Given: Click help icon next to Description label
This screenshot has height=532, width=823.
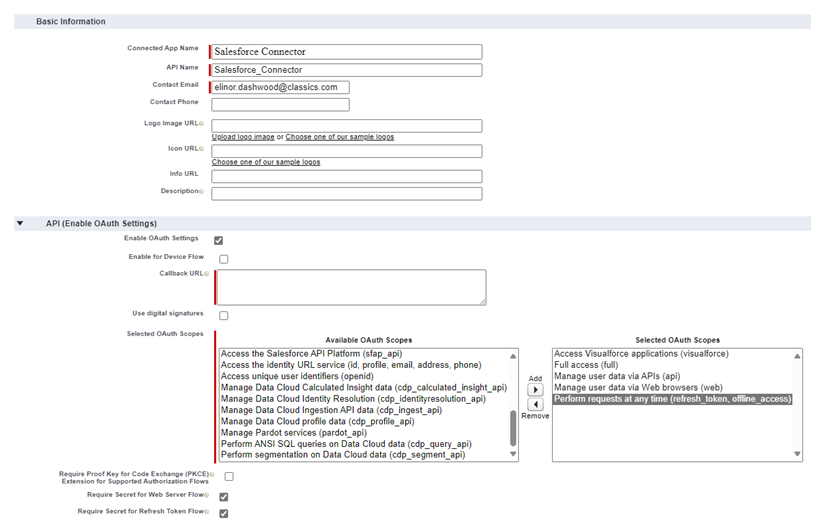Looking at the screenshot, I should (x=202, y=191).
